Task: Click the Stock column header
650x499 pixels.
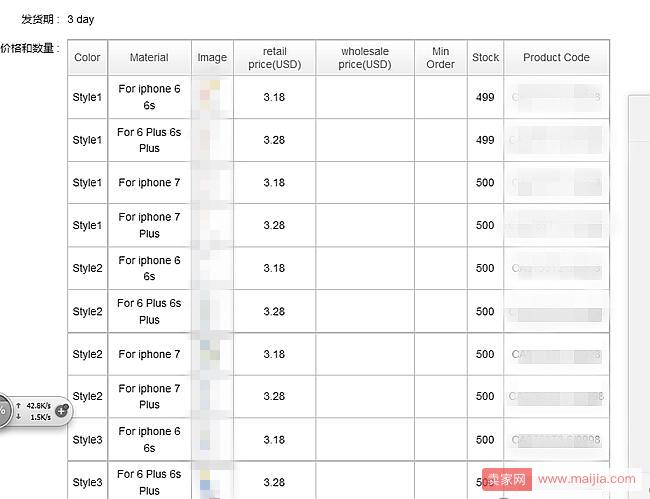Action: [485, 58]
